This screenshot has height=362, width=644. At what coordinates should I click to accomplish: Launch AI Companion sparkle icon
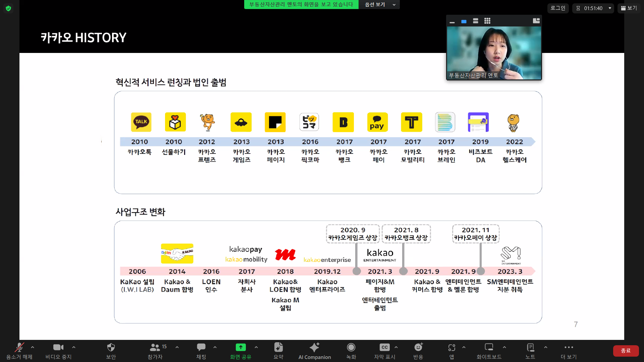coord(315,347)
